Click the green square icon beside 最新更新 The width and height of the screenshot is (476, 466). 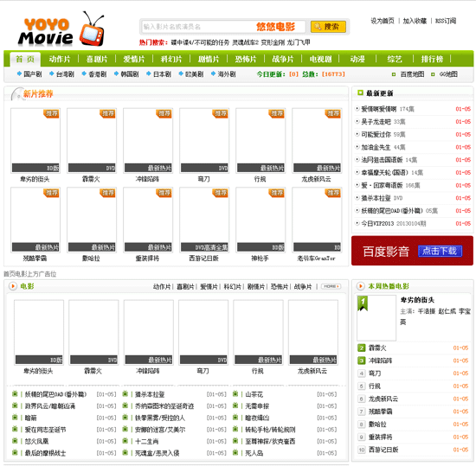click(x=360, y=93)
